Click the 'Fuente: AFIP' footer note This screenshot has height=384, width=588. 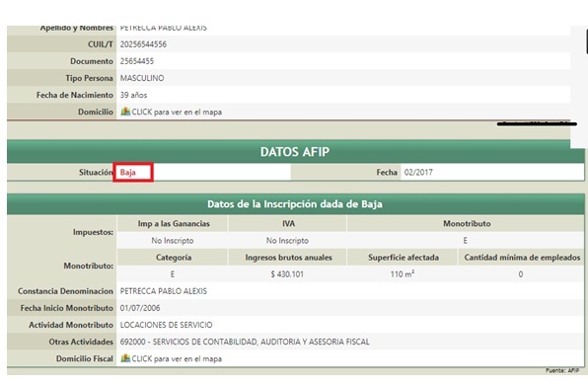[x=562, y=370]
